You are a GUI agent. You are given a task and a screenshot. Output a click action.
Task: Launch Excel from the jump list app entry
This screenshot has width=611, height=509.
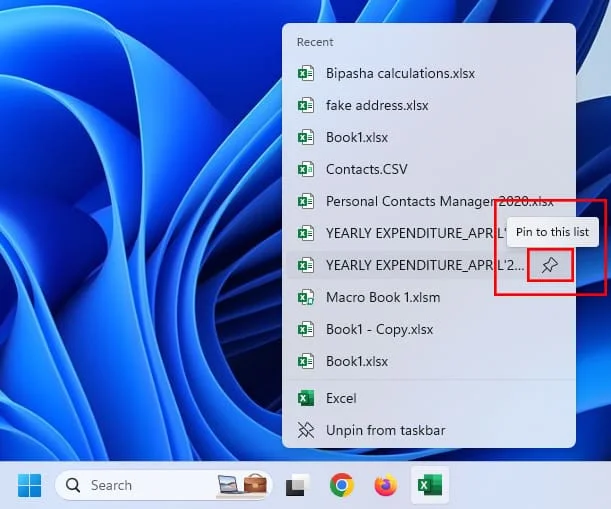429,398
